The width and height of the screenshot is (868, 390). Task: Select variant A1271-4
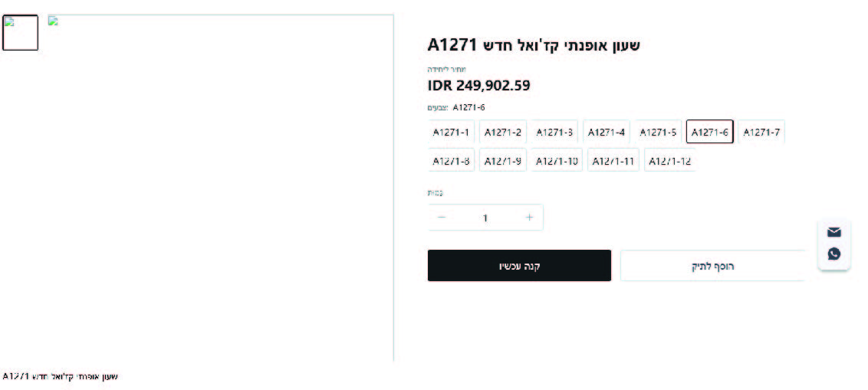point(607,133)
